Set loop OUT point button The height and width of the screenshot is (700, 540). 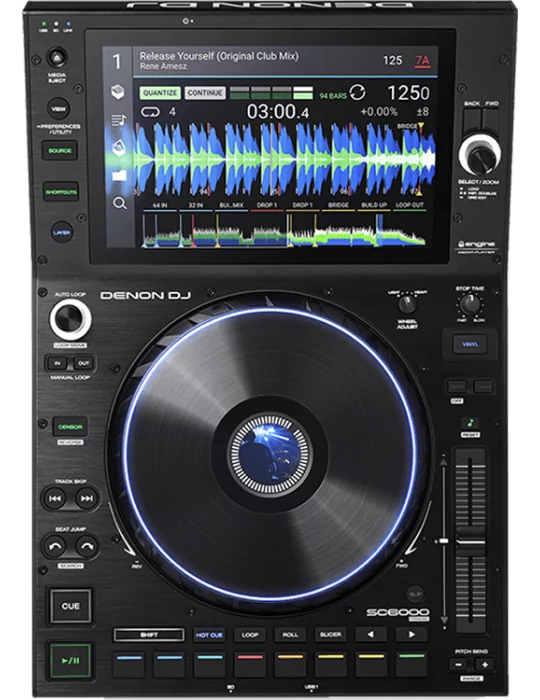pyautogui.click(x=83, y=363)
